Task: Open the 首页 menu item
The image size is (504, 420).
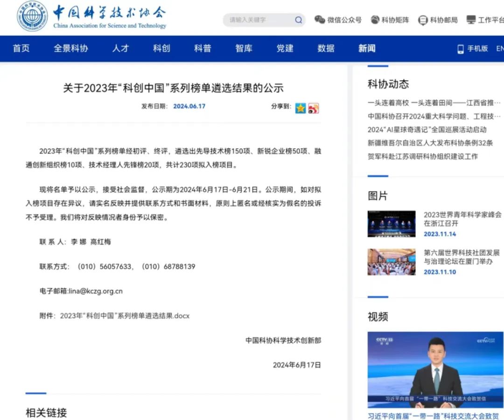Action: pos(21,49)
